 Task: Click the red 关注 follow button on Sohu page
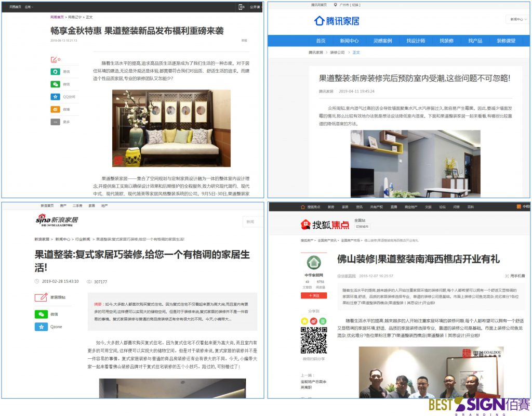coord(314,296)
